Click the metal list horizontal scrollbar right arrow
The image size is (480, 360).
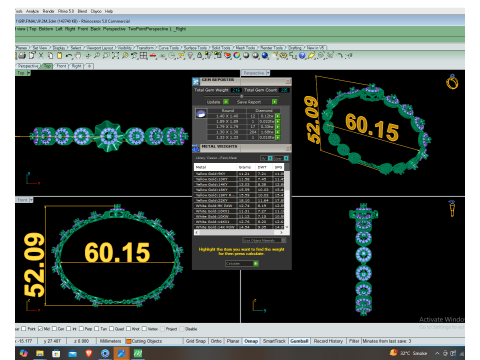[x=281, y=232]
